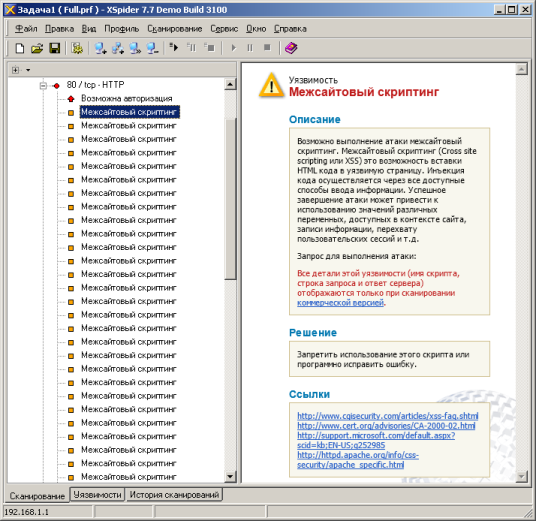The width and height of the screenshot is (536, 521).
Task: Add a host with the computer-plus icon
Action: coord(100,48)
